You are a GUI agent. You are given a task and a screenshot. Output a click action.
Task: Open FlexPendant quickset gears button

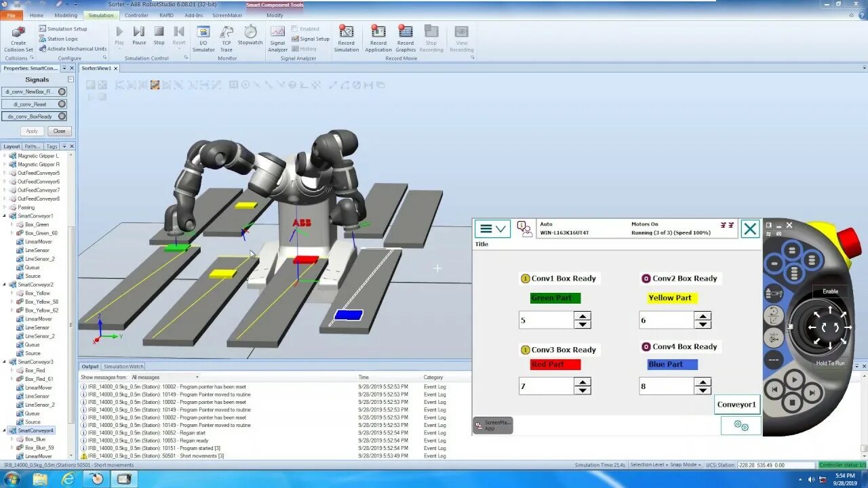(x=741, y=426)
